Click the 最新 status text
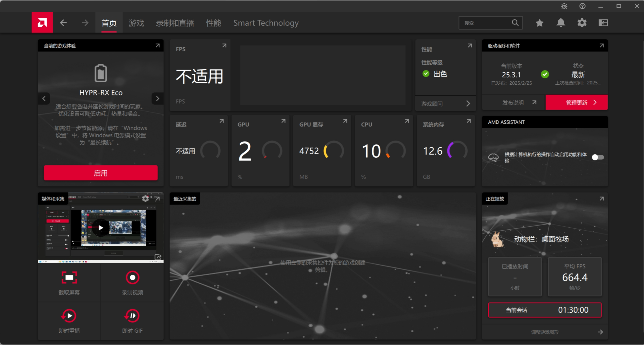 (x=578, y=75)
